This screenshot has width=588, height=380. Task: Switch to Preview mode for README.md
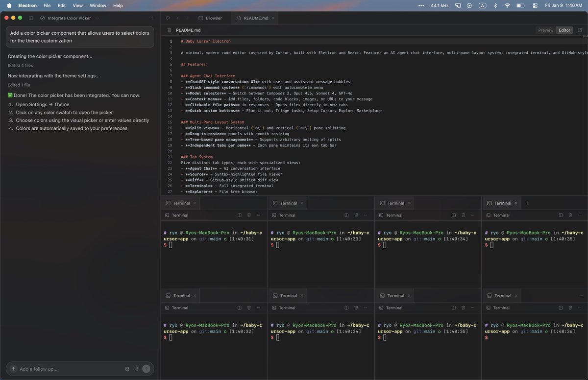pyautogui.click(x=545, y=30)
